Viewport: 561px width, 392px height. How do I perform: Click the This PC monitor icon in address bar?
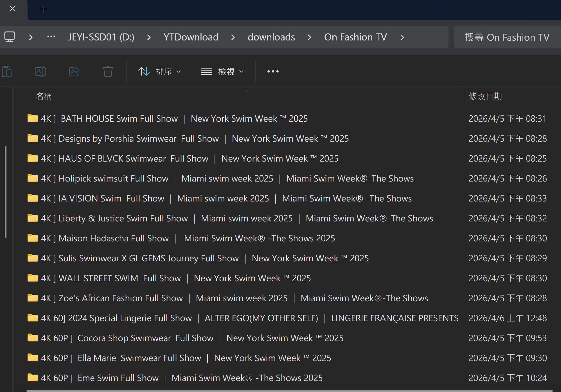10,37
